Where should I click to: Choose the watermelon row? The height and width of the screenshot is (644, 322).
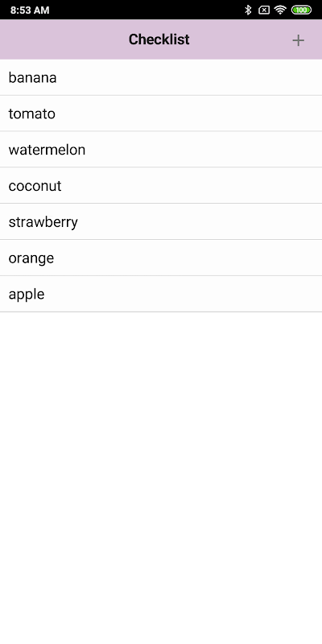coord(161,150)
